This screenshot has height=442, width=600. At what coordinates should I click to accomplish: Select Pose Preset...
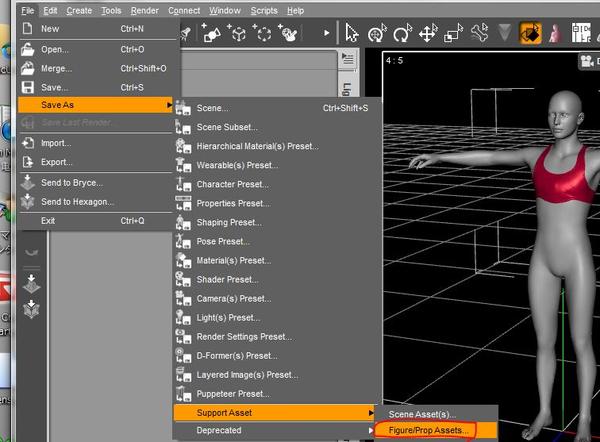(x=276, y=241)
